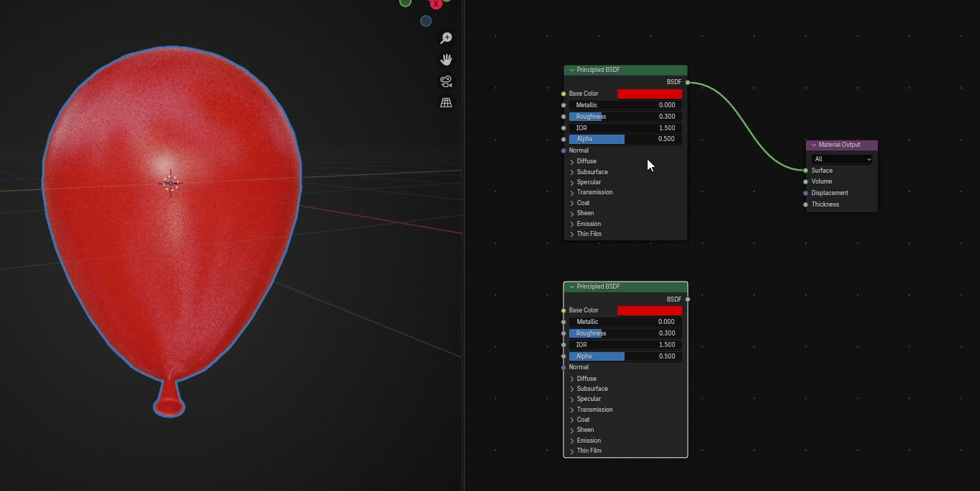980x491 pixels.
Task: Click the IOR value field in connected BSDF node
Action: point(625,128)
